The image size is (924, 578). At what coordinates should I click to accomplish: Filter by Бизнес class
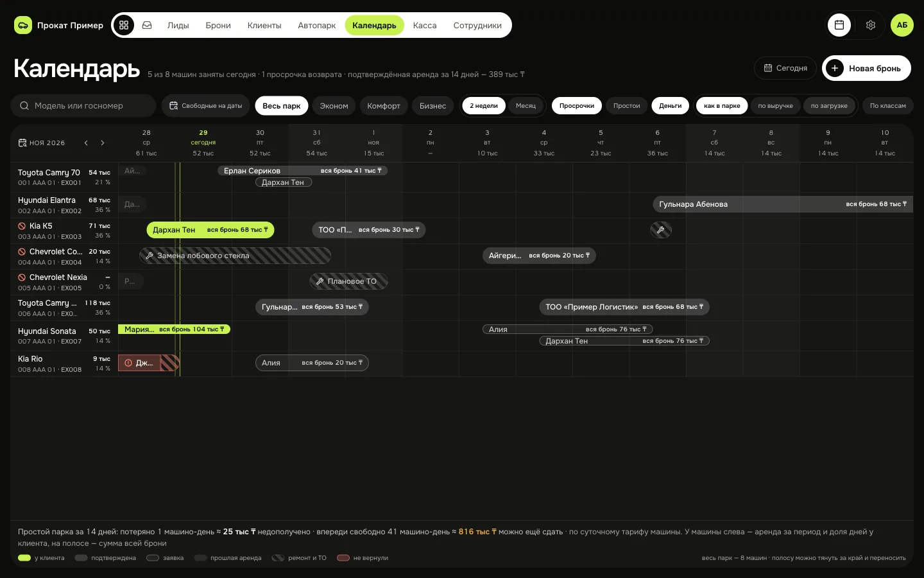tap(433, 106)
